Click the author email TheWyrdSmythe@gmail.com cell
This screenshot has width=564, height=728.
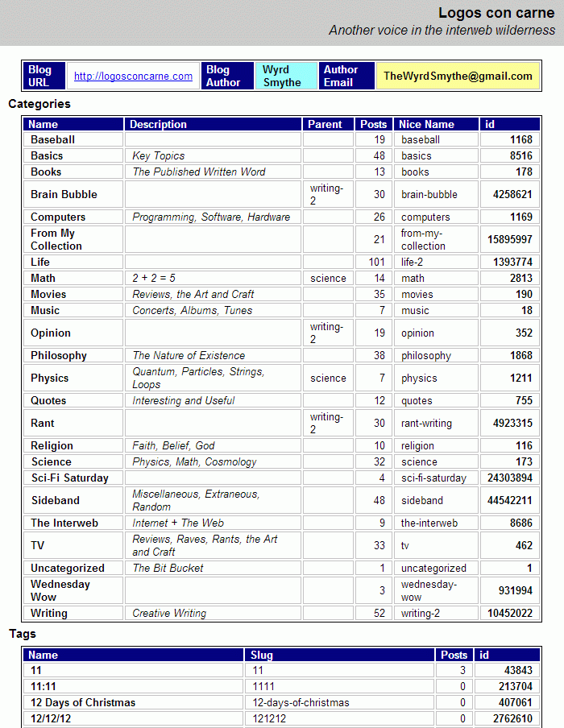pos(458,77)
